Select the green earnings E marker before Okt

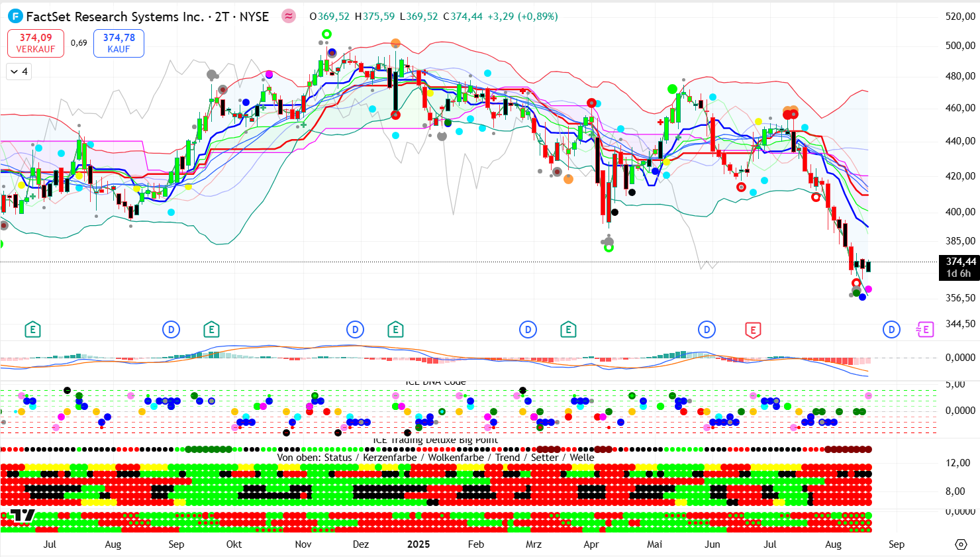point(211,330)
